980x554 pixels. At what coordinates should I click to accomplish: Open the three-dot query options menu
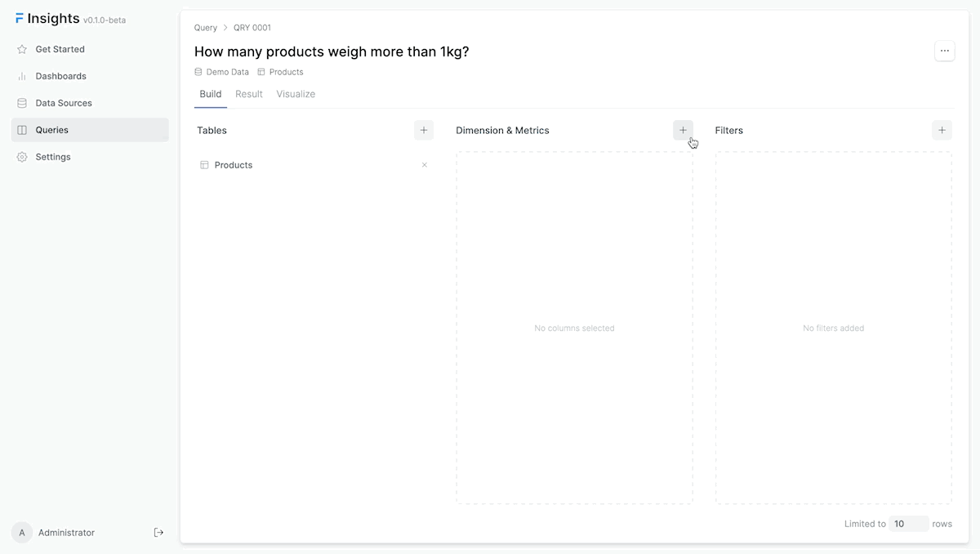click(944, 51)
